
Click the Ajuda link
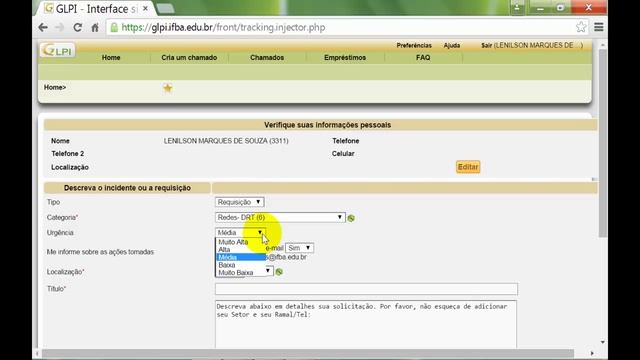(x=452, y=45)
